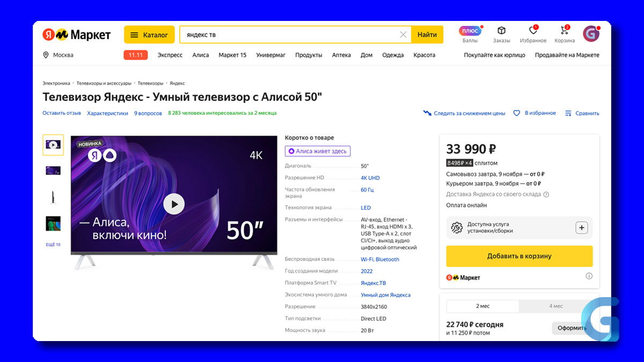Go to Дом section
This screenshot has height=362, width=644.
pos(367,55)
